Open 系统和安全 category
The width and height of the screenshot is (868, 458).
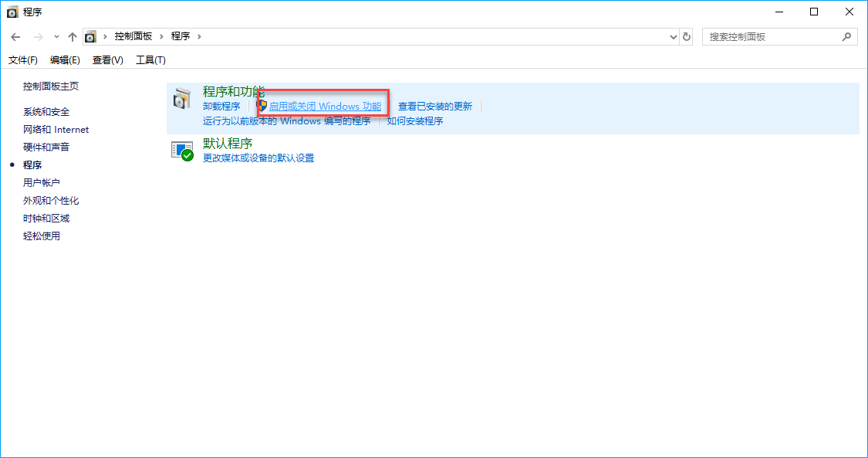tap(46, 112)
